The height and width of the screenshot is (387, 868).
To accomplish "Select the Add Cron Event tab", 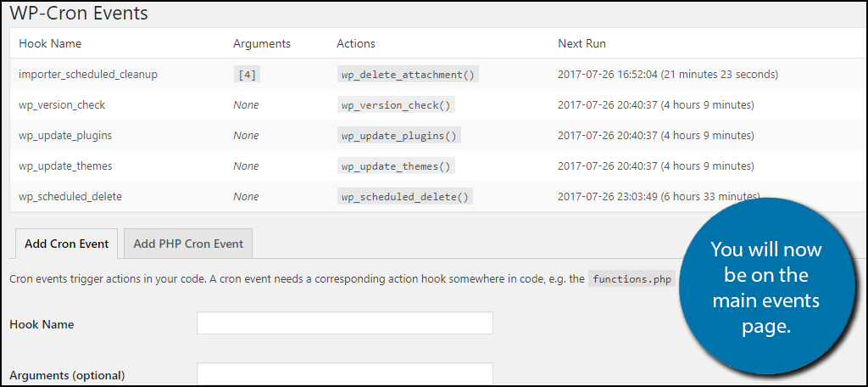I will [67, 244].
